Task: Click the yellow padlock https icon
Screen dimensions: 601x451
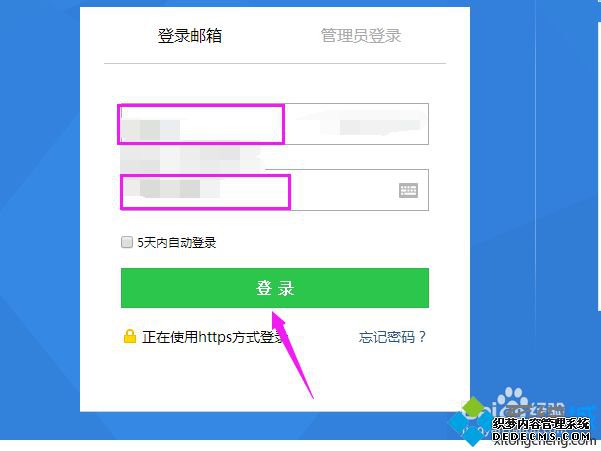Action: pos(130,336)
